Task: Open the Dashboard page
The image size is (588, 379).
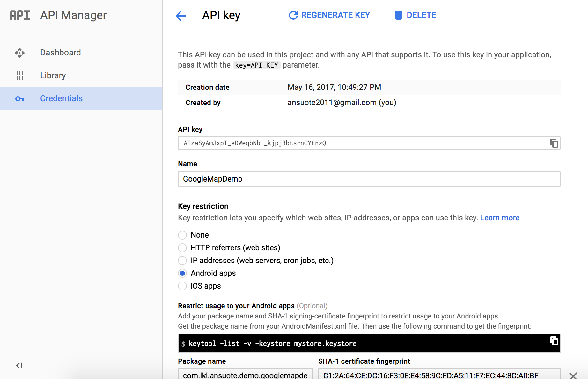Action: (81, 53)
